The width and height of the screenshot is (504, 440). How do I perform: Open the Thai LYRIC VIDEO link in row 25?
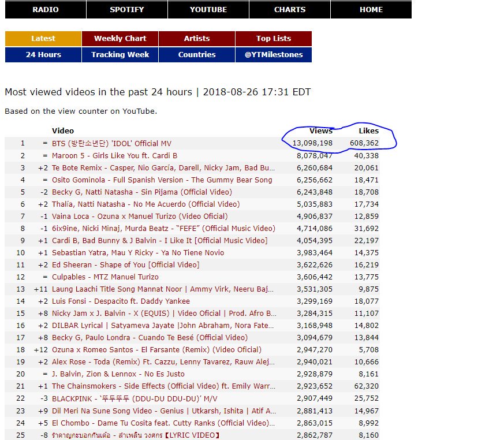pos(136,435)
